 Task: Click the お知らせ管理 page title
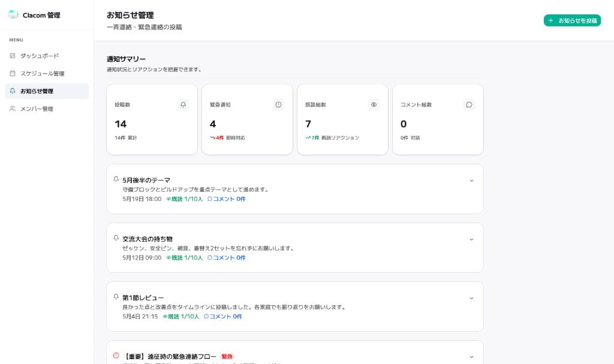(x=130, y=15)
